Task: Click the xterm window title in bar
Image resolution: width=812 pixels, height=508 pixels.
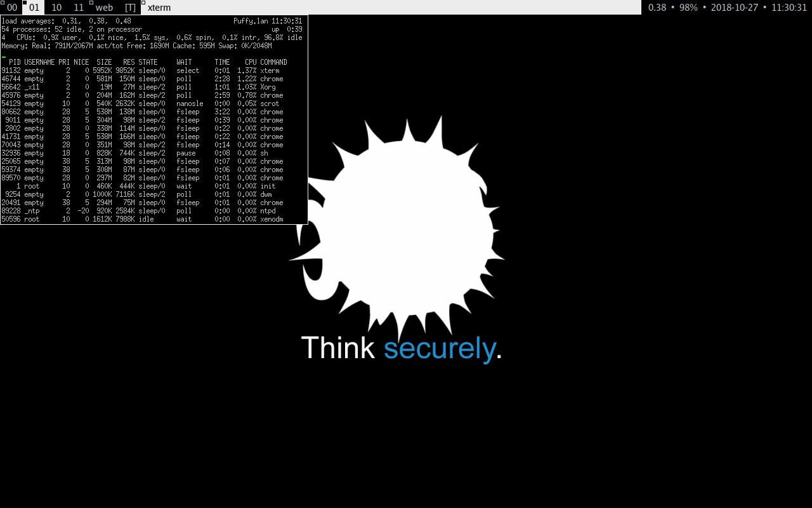Action: [x=159, y=8]
